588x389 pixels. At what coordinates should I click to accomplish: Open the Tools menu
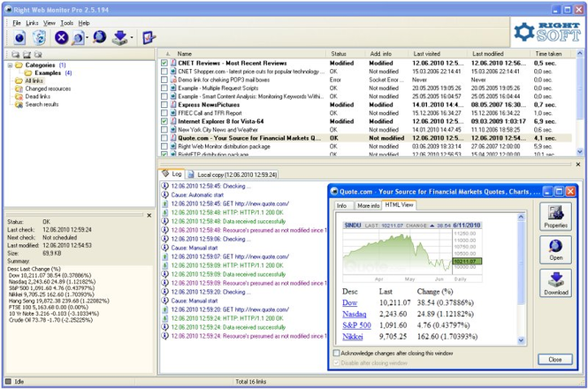click(x=67, y=23)
